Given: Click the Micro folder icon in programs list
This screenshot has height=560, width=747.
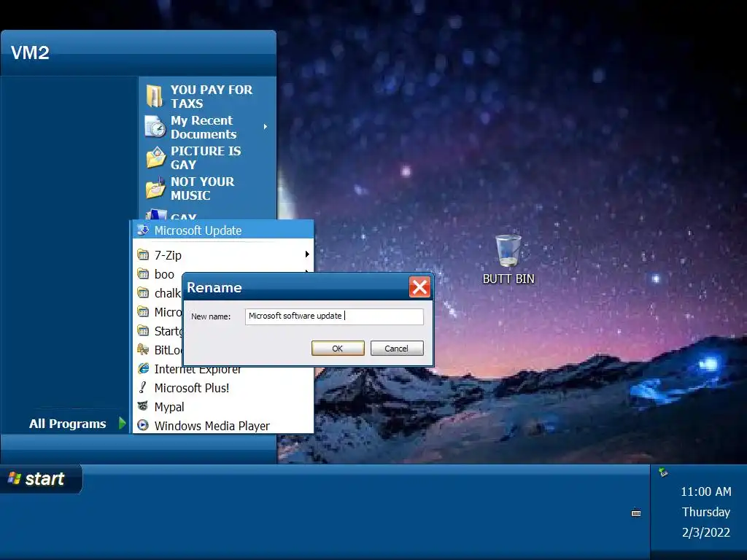Looking at the screenshot, I should (x=143, y=311).
